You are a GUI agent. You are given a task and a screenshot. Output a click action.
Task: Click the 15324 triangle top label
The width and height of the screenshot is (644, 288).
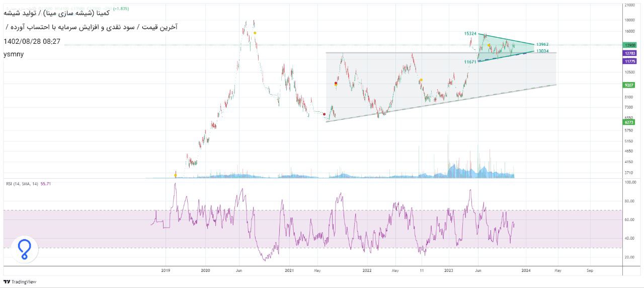pyautogui.click(x=470, y=34)
